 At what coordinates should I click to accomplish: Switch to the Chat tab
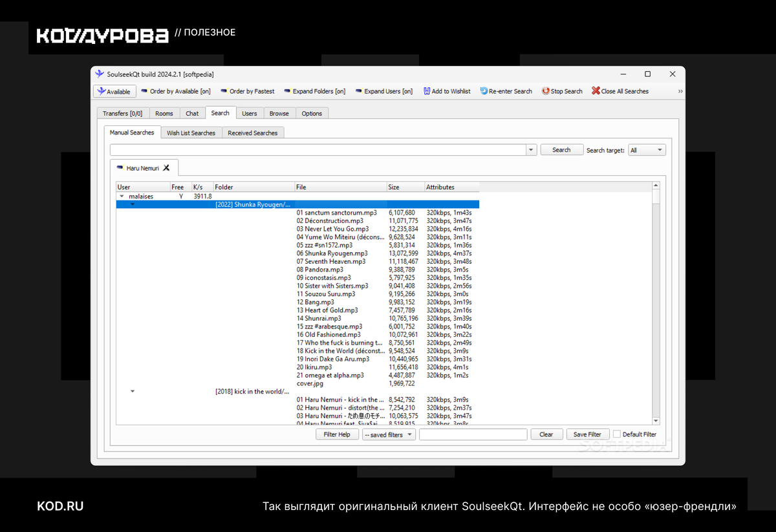tap(192, 113)
